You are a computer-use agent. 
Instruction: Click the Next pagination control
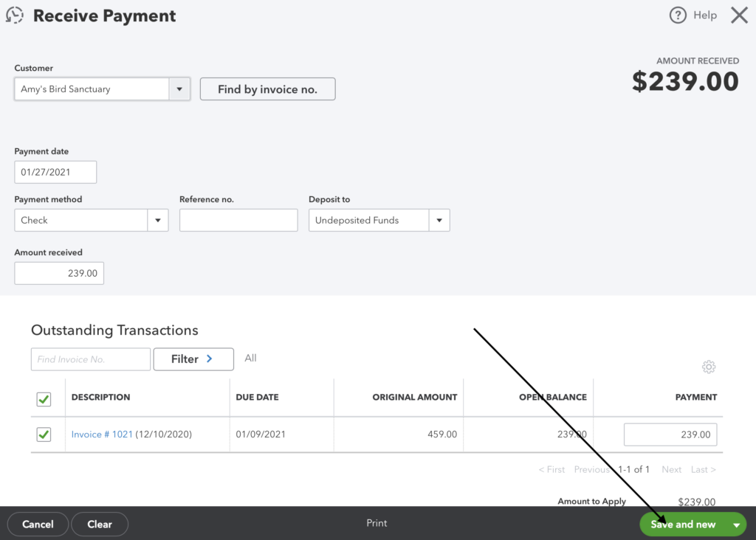click(671, 469)
